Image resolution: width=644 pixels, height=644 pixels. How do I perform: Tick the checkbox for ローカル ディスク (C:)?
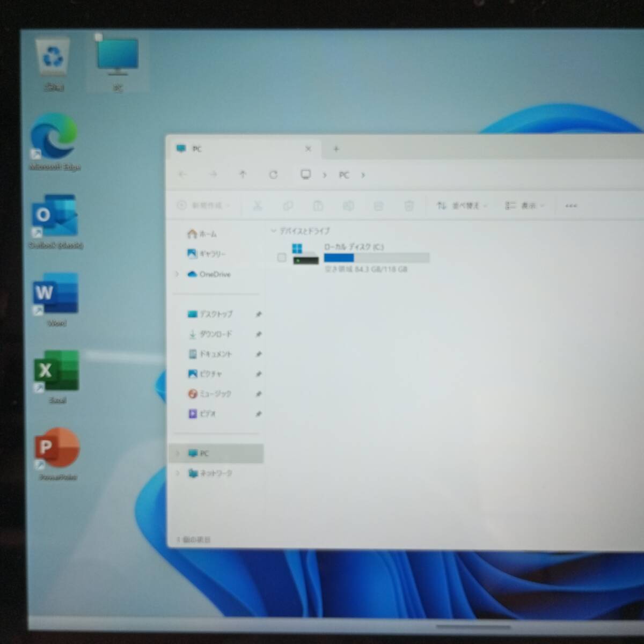(x=282, y=258)
